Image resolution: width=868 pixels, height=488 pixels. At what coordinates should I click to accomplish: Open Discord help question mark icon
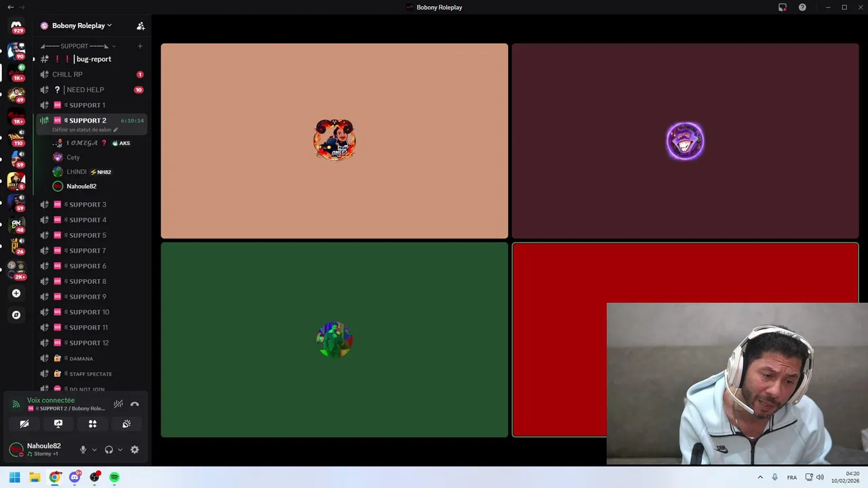click(802, 7)
